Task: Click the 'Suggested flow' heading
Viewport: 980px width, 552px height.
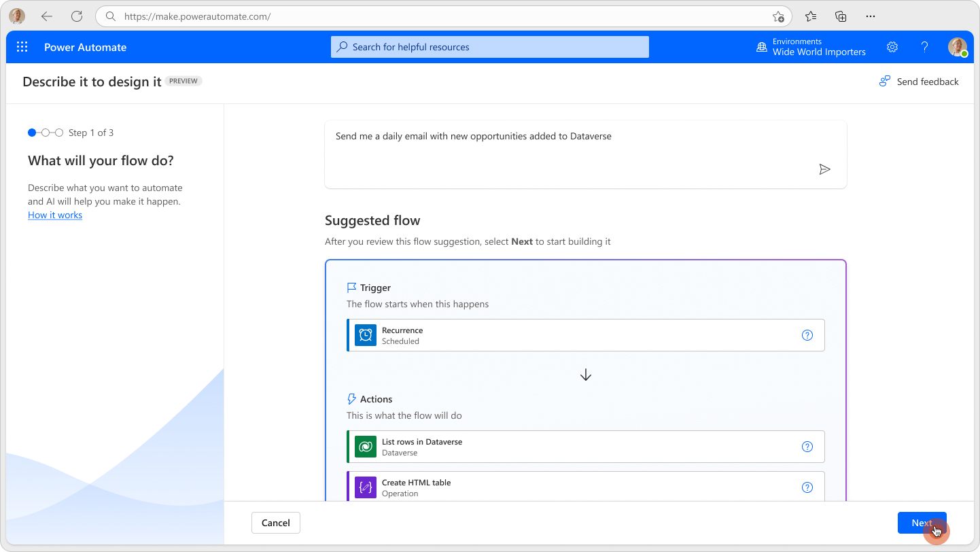Action: (x=372, y=220)
